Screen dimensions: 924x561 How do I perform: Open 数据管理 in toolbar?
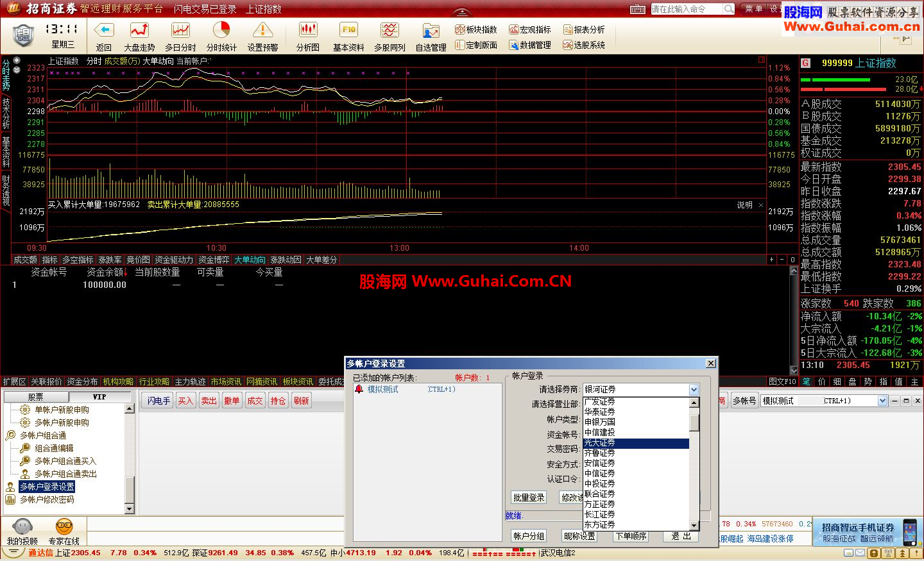(530, 45)
